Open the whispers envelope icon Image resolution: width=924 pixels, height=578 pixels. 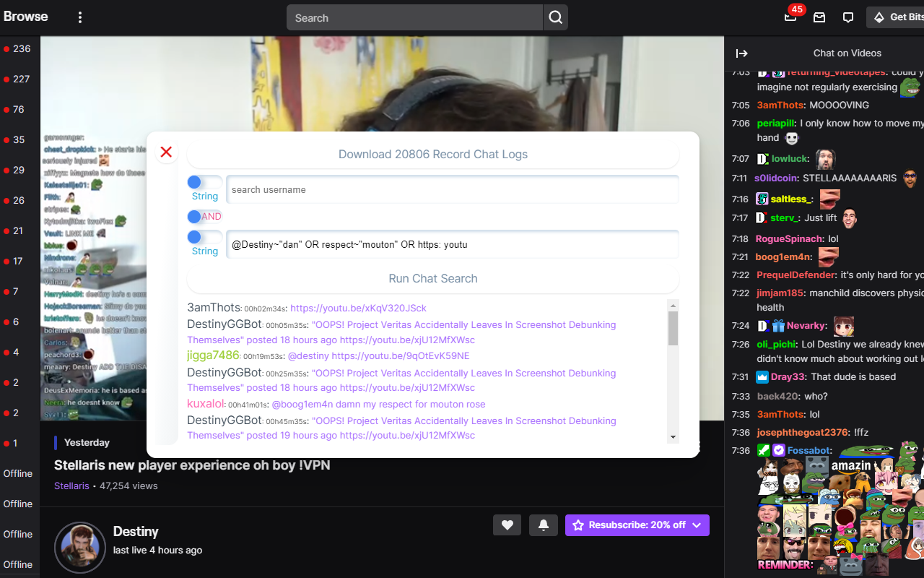coord(819,17)
